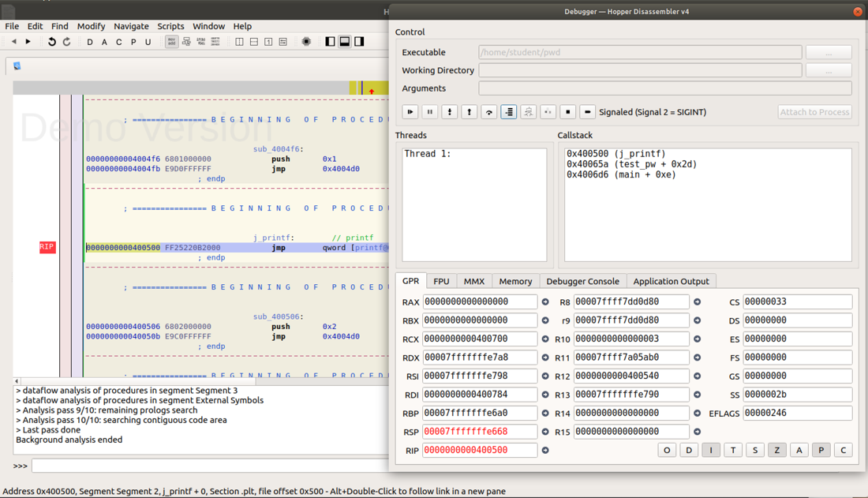
Task: Mark selection as procedure with P button
Action: pos(133,42)
